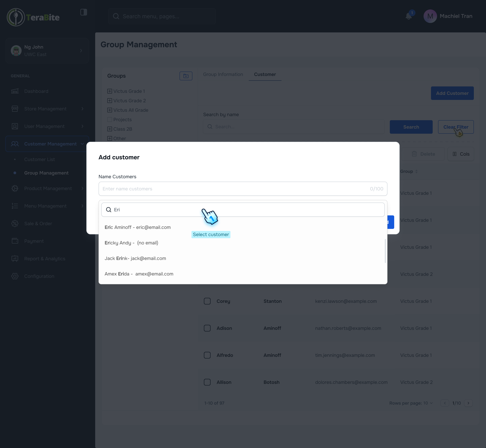Click the Cols columns icon
The width and height of the screenshot is (486, 448).
tap(455, 154)
